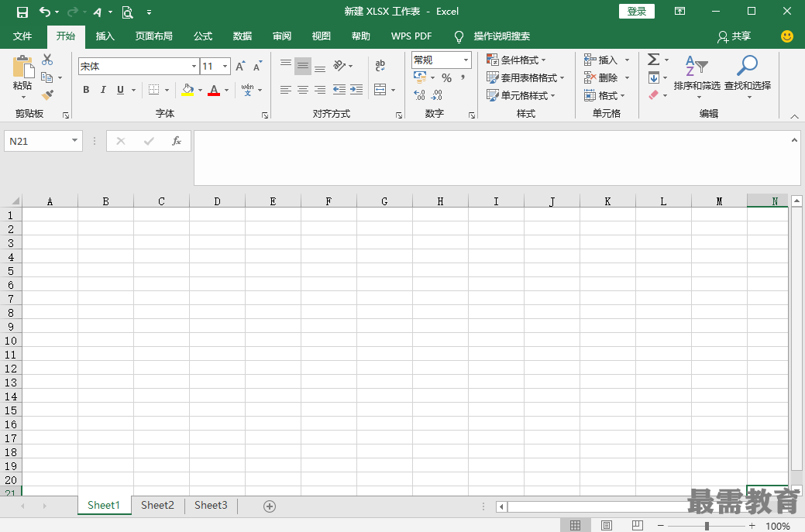Toggle bold formatting
The height and width of the screenshot is (532, 805).
point(86,90)
